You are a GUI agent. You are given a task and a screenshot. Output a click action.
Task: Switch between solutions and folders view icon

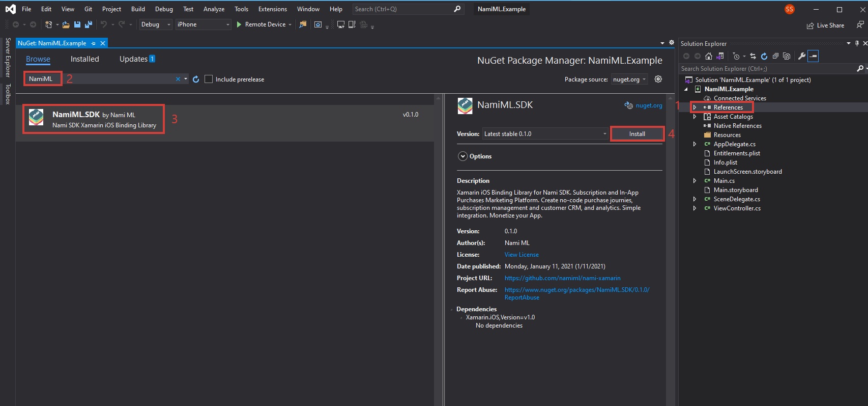click(720, 56)
